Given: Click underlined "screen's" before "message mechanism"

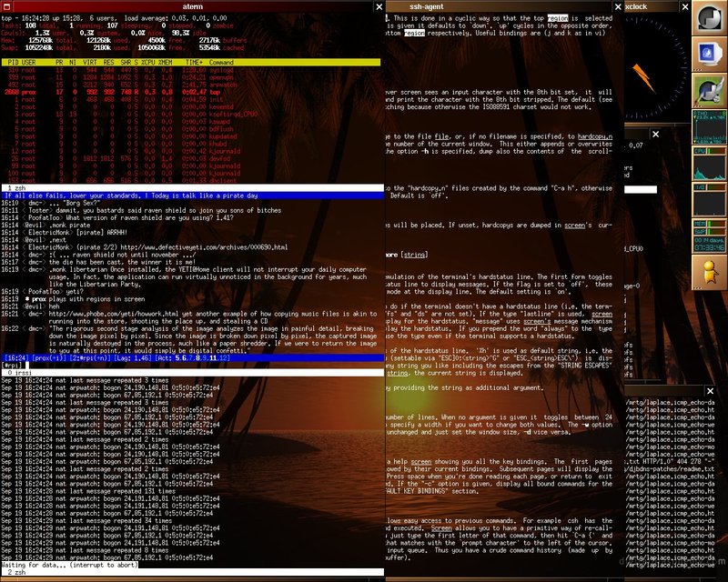Looking at the screenshot, I should (x=537, y=321).
